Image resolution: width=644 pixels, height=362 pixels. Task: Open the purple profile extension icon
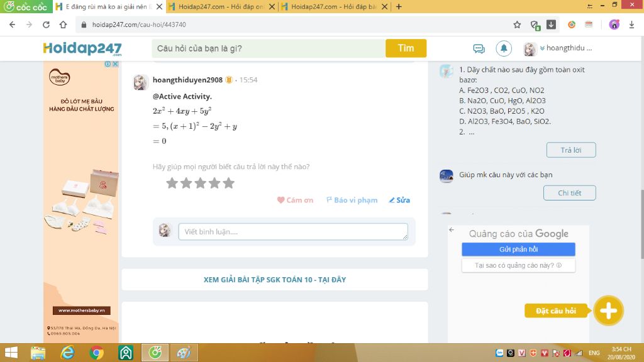coord(614,25)
